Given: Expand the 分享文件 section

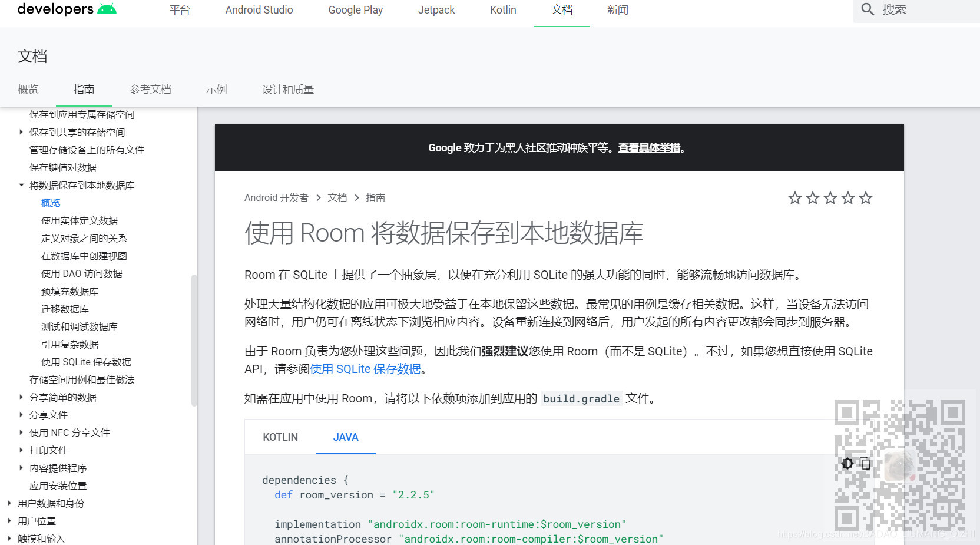Looking at the screenshot, I should pos(21,415).
